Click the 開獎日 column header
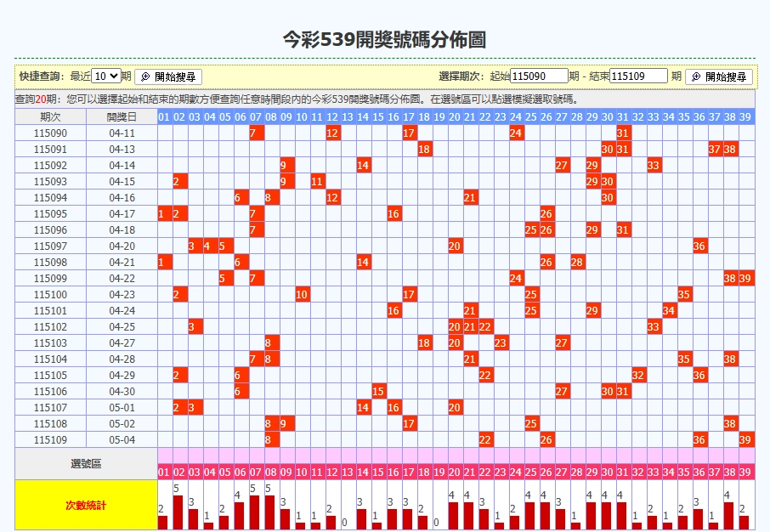Screen dimensions: 770x532 pyautogui.click(x=122, y=117)
